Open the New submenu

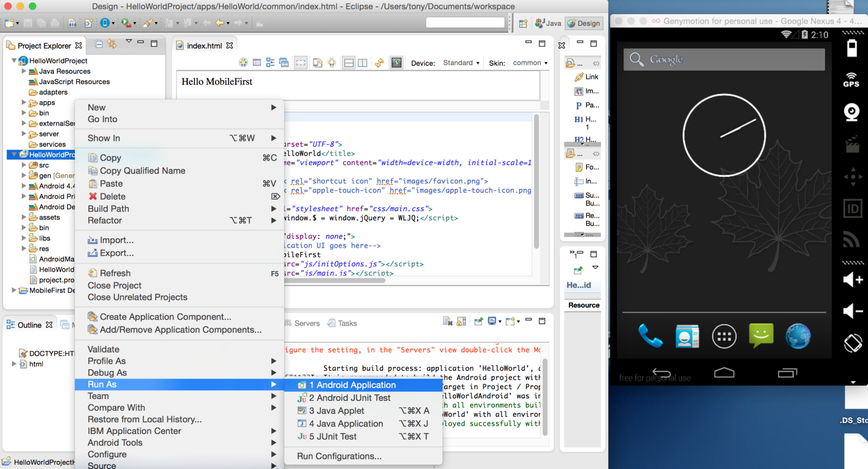pos(179,107)
